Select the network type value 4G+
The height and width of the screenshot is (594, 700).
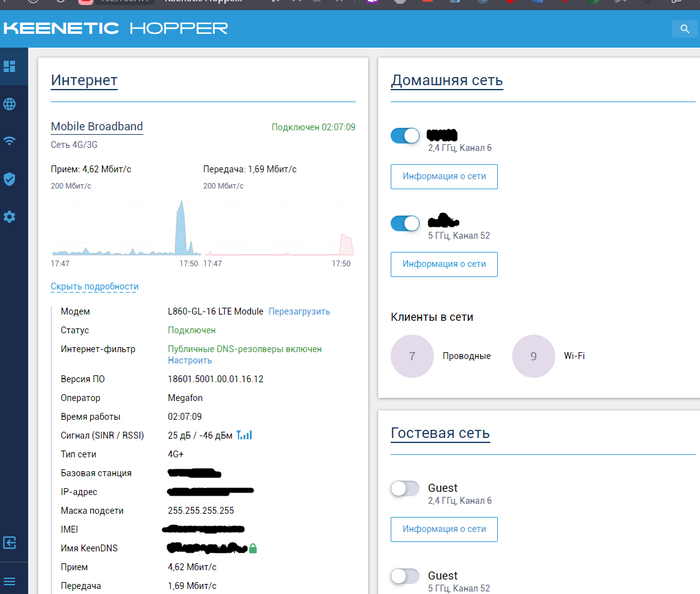(175, 454)
